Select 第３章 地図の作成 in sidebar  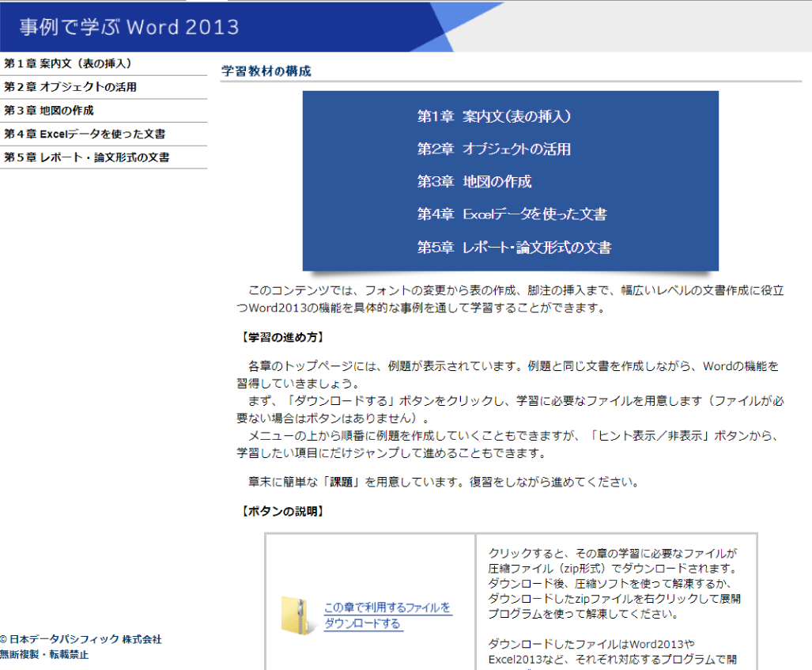pos(49,111)
